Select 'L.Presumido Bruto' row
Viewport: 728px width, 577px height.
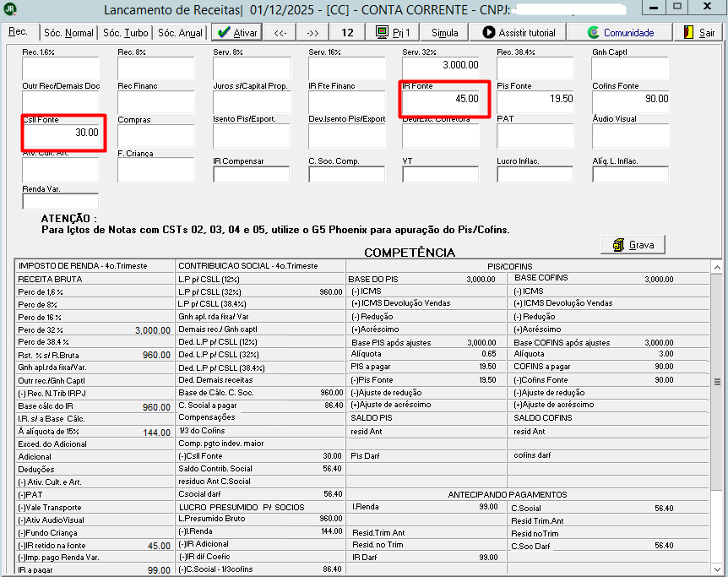[x=260, y=519]
